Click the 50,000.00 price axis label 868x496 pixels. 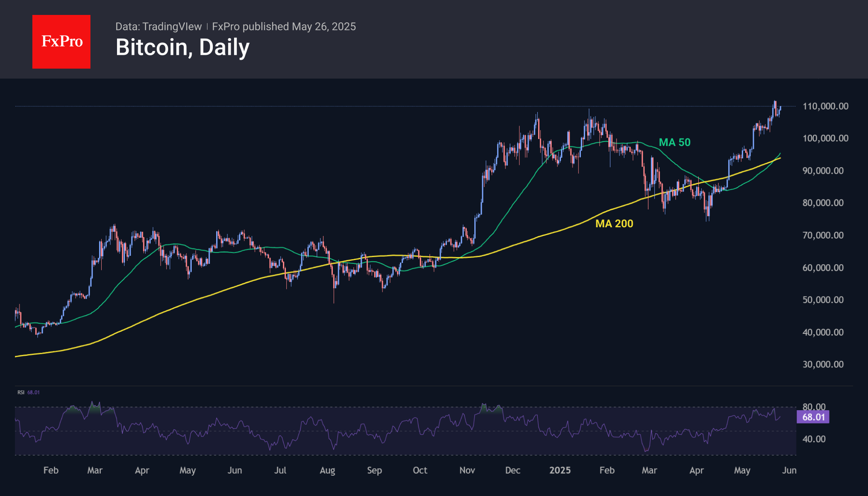click(x=823, y=299)
